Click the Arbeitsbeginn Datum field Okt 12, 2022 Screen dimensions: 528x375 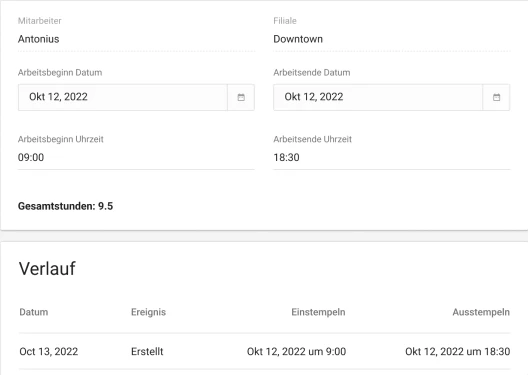(123, 97)
